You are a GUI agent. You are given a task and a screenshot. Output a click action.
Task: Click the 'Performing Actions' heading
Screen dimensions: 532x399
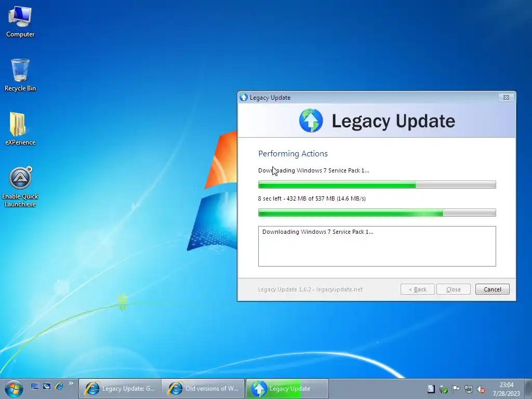[x=293, y=154]
